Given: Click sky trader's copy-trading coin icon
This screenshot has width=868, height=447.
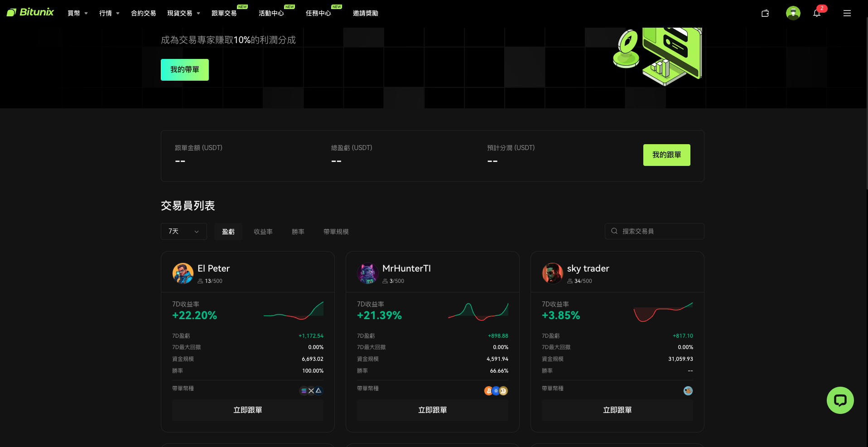Looking at the screenshot, I should 688,391.
